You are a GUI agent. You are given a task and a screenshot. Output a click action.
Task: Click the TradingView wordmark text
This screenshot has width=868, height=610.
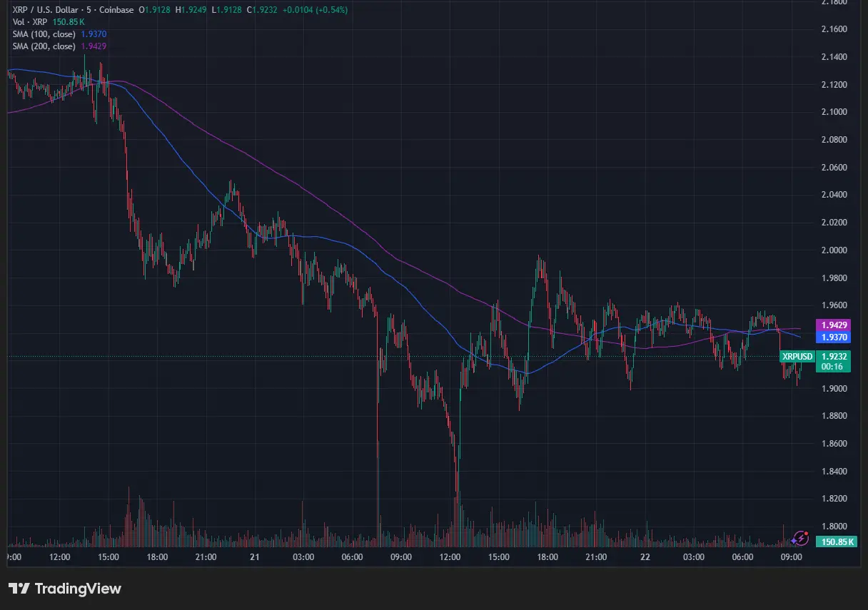click(x=79, y=589)
